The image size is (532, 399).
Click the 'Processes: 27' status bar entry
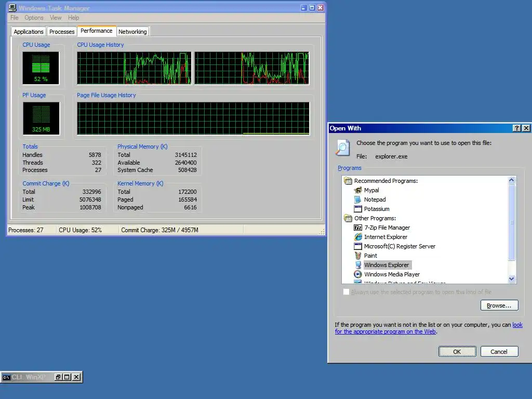[x=26, y=230]
